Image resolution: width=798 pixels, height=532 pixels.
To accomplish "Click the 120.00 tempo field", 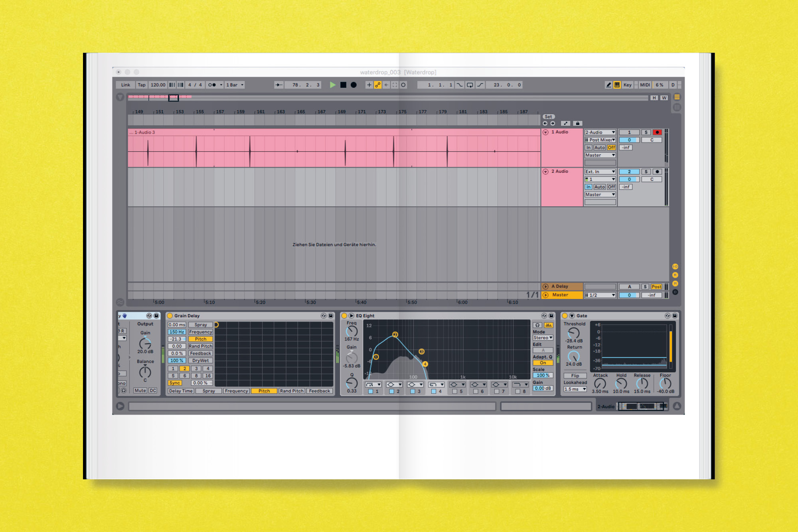I will click(x=158, y=85).
